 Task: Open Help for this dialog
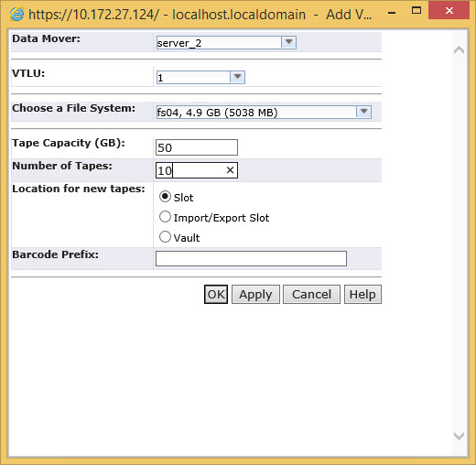[x=362, y=294]
